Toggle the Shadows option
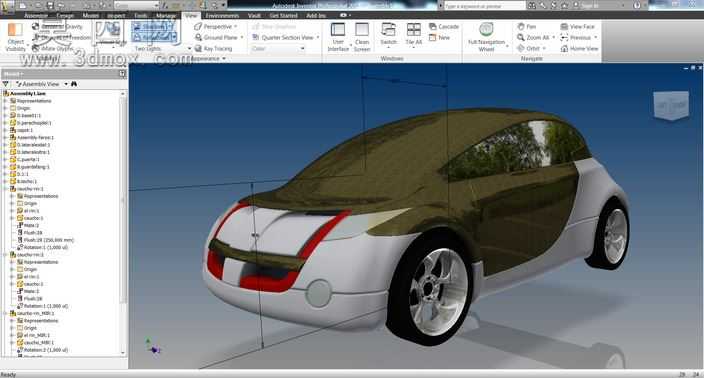The image size is (704, 378). click(154, 26)
